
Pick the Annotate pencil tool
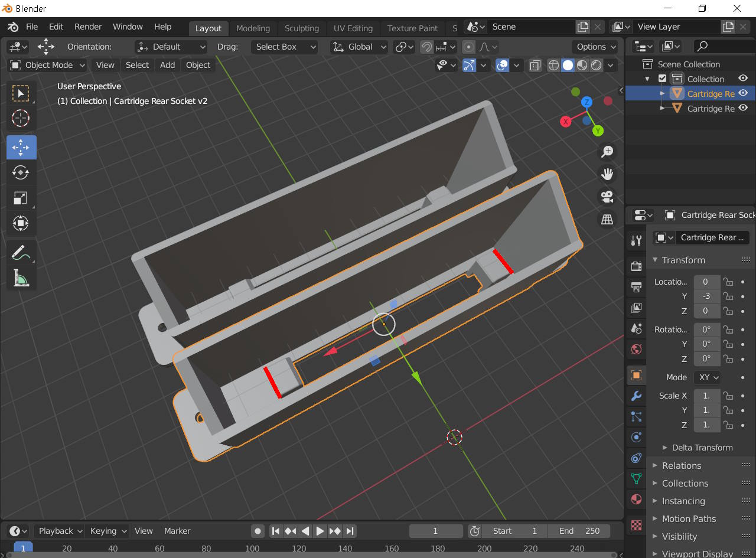coord(21,252)
